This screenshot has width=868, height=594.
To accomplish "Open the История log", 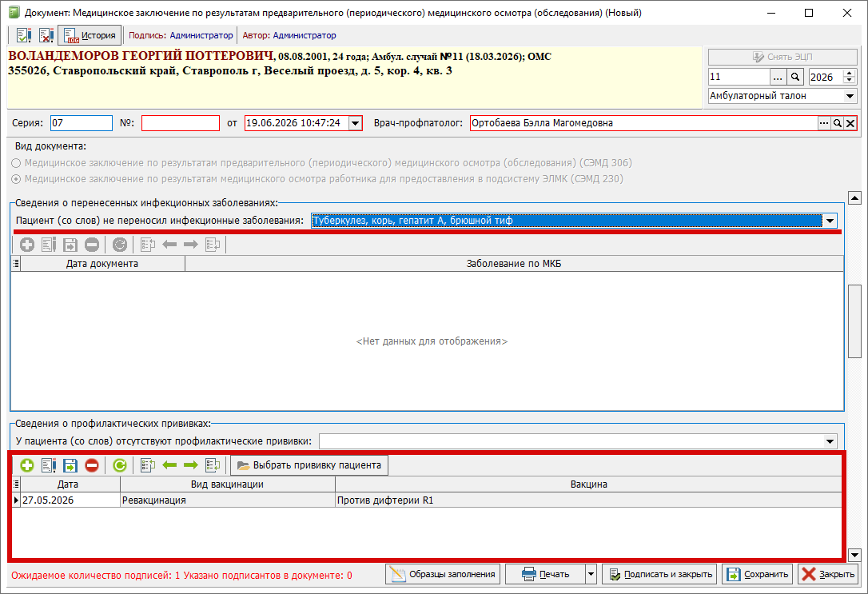I will point(90,35).
